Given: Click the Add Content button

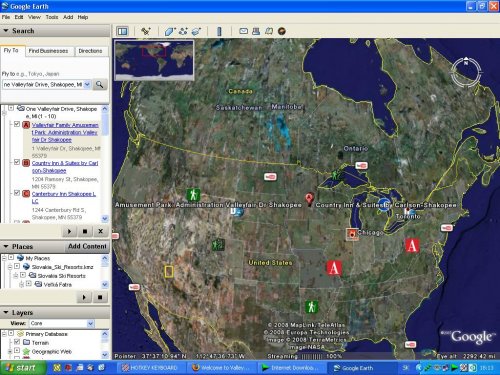Looking at the screenshot, I should [87, 246].
